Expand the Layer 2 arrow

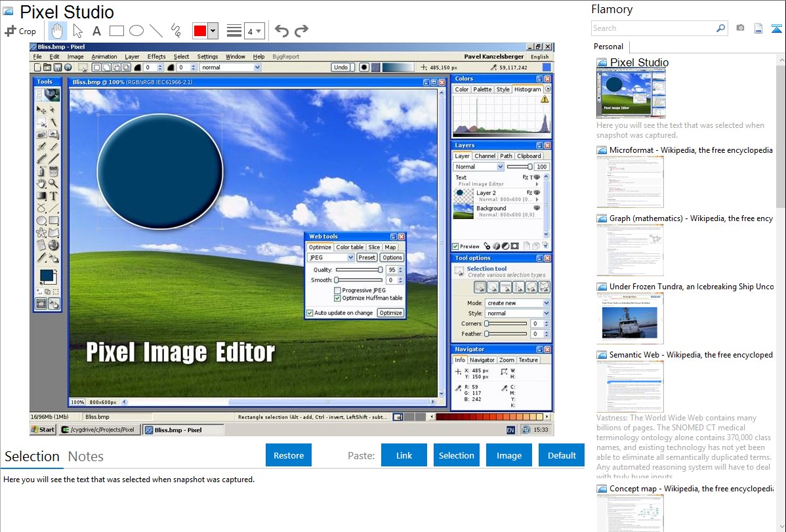537,199
